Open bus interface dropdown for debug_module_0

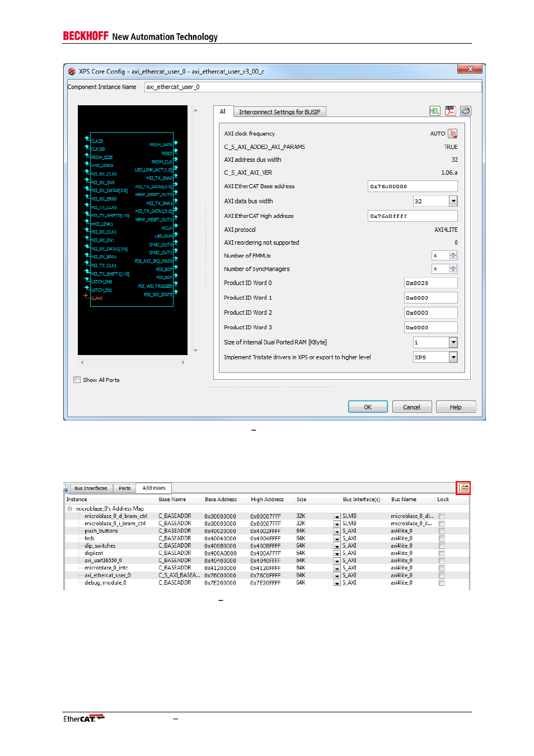click(x=337, y=583)
